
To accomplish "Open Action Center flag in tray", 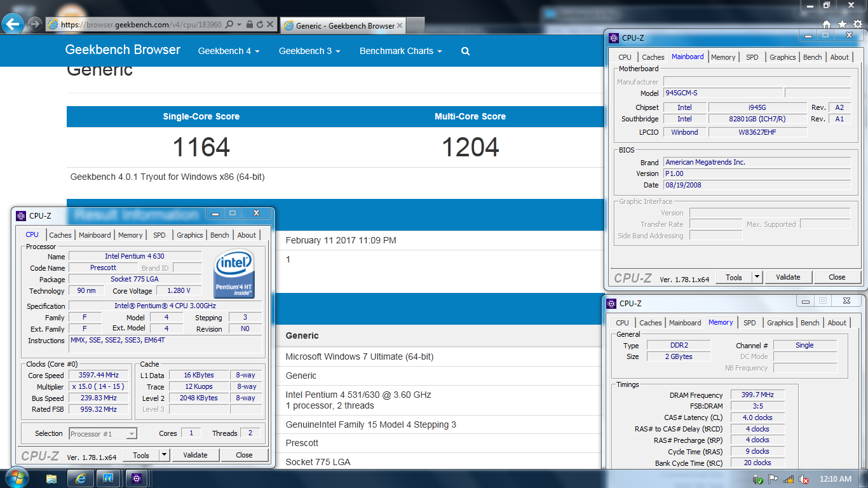I will pos(774,479).
